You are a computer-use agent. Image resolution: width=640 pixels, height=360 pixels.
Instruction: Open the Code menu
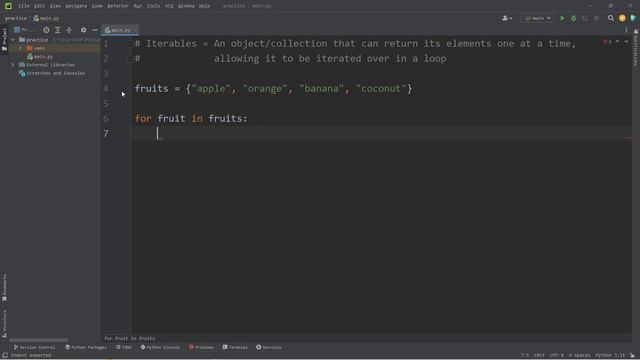[x=97, y=6]
